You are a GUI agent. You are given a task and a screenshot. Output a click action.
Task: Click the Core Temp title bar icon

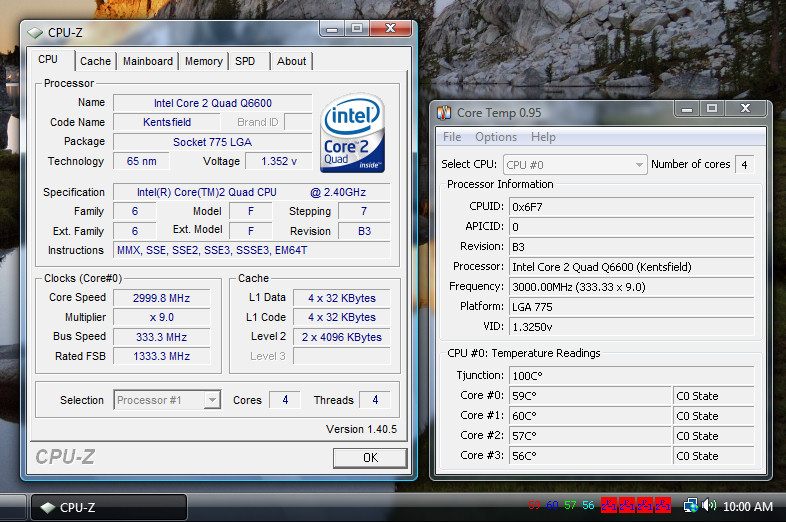[x=444, y=113]
